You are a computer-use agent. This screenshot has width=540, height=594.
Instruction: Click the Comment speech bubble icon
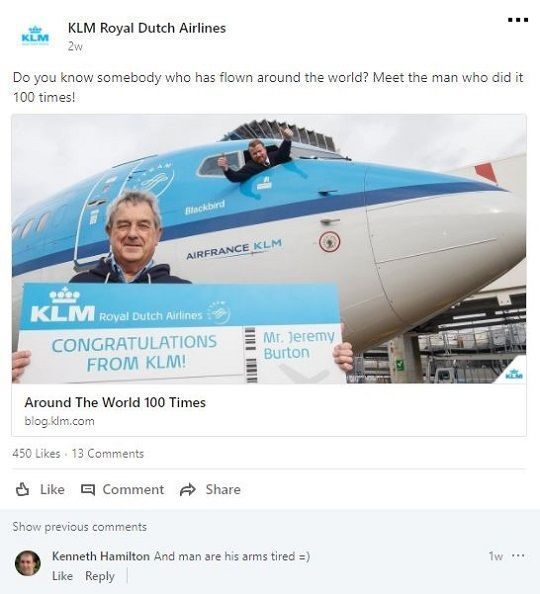pos(88,489)
